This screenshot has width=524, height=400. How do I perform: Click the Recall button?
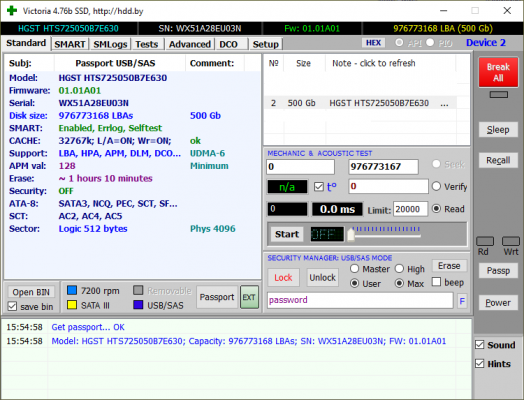pyautogui.click(x=498, y=160)
